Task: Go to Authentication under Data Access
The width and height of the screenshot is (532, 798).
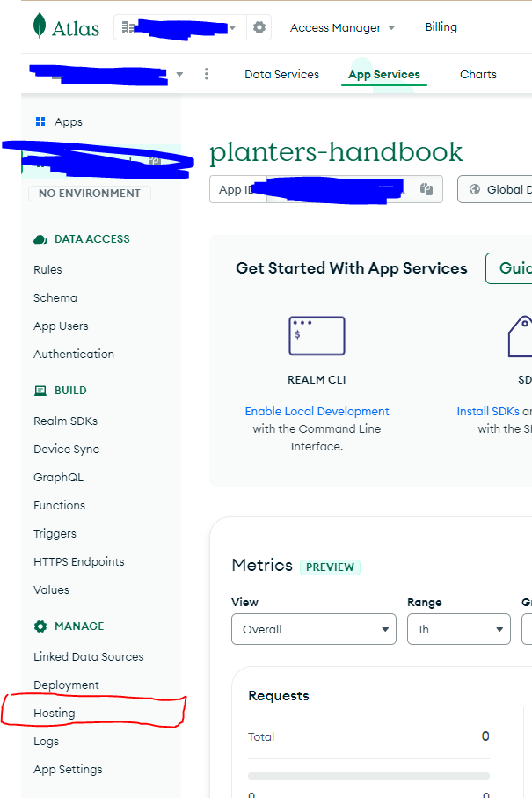Action: (x=74, y=354)
